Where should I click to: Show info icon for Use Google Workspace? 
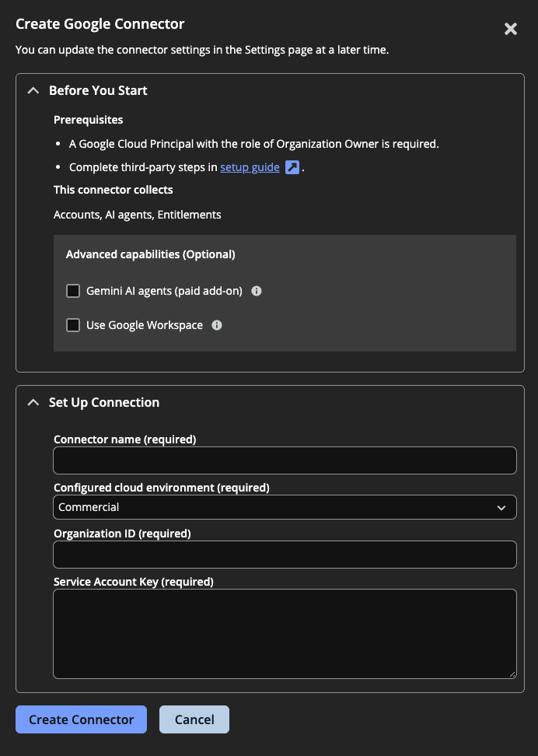click(x=217, y=325)
